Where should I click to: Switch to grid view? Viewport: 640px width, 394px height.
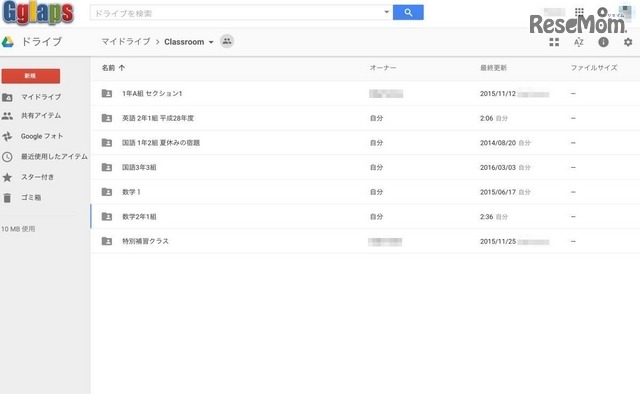click(554, 42)
